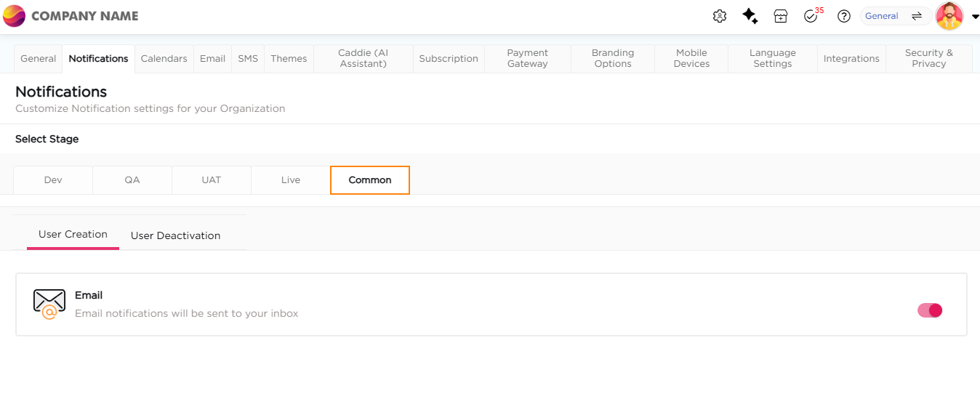Choose the Dev stage button

[53, 180]
